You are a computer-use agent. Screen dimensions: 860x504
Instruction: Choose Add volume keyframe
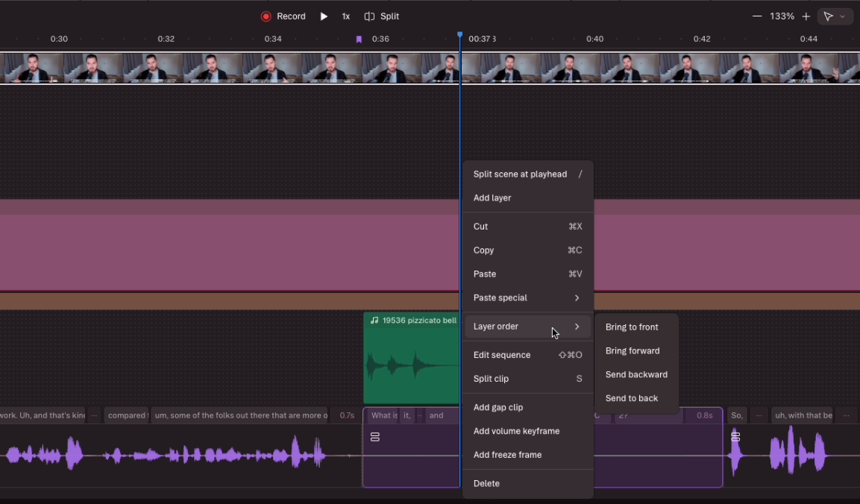click(527, 430)
